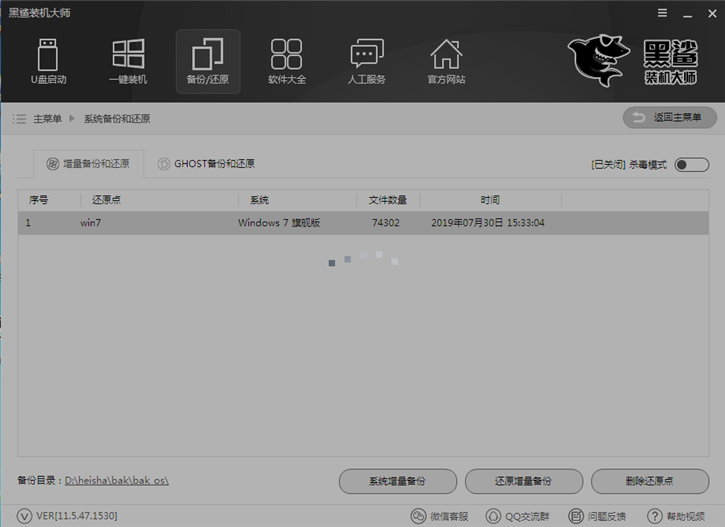Image resolution: width=725 pixels, height=527 pixels.
Task: Open the hamburger menu in title bar
Action: [x=662, y=13]
